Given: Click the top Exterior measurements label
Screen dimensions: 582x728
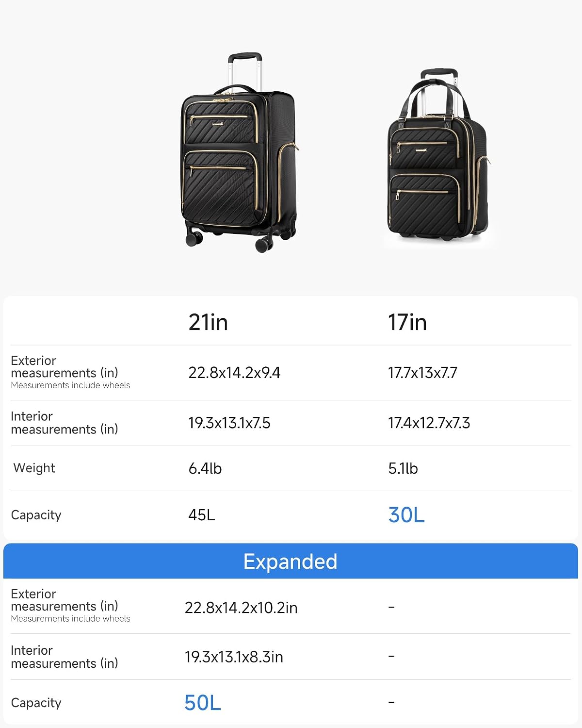Looking at the screenshot, I should click(x=65, y=367).
